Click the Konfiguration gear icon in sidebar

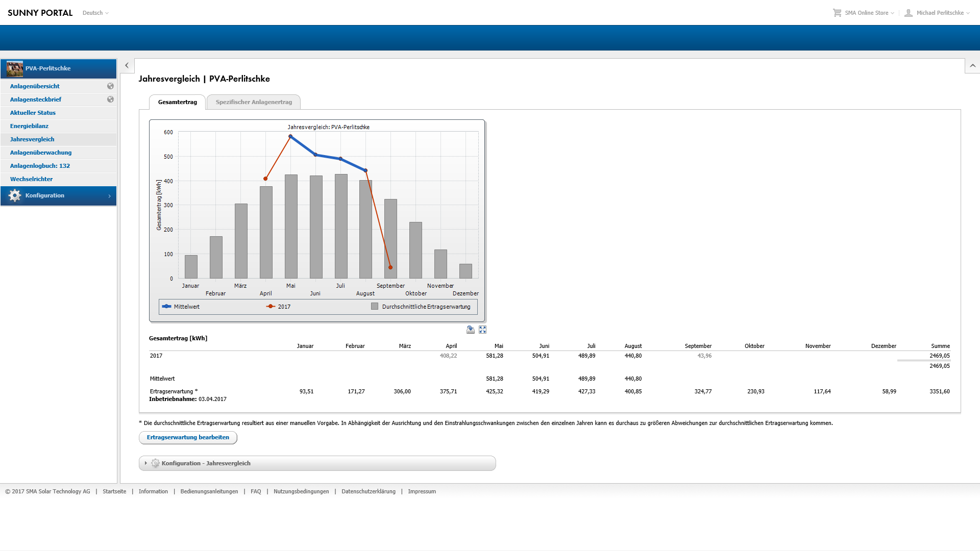pos(15,195)
